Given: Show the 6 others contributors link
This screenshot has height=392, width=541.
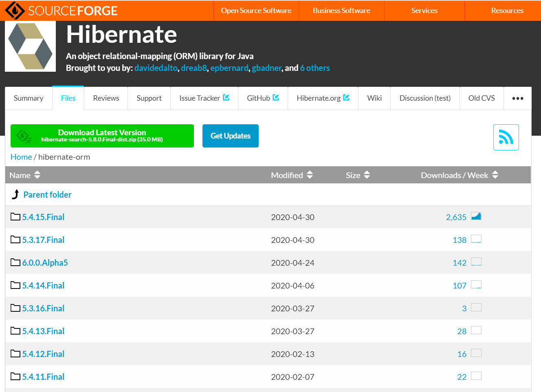Looking at the screenshot, I should (315, 68).
